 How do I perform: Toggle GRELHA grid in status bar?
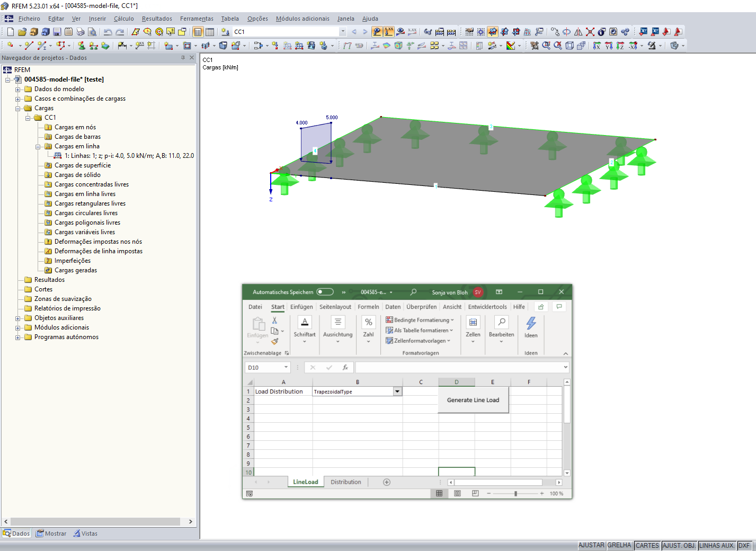619,545
